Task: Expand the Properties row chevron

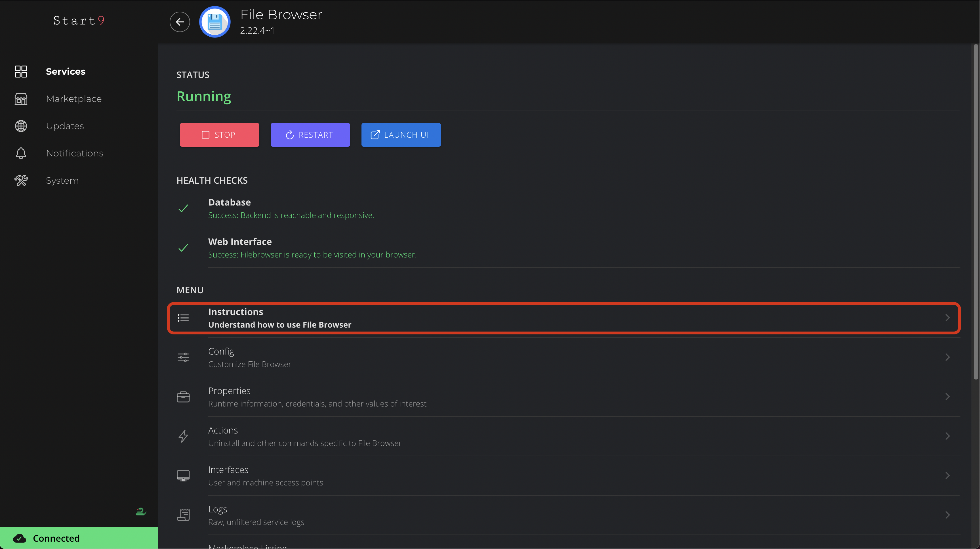Action: [x=947, y=397]
